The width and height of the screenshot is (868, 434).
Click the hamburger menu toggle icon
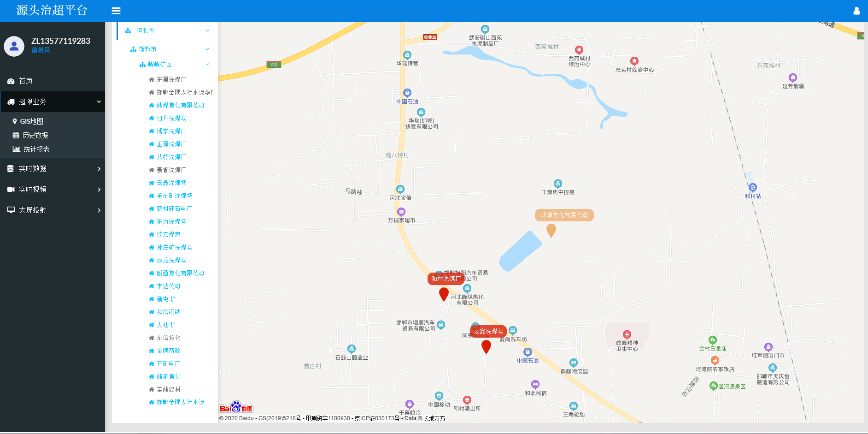(x=116, y=11)
